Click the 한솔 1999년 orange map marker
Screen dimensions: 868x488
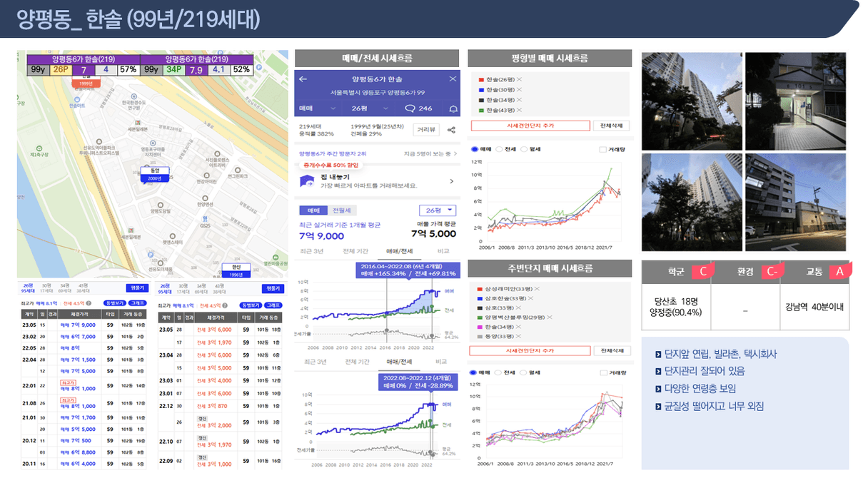click(x=86, y=83)
